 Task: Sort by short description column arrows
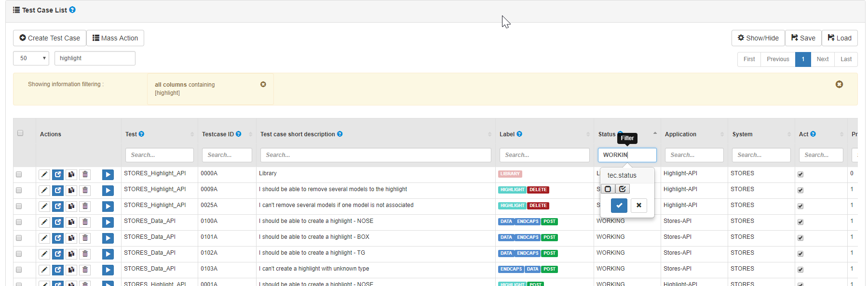coord(490,134)
